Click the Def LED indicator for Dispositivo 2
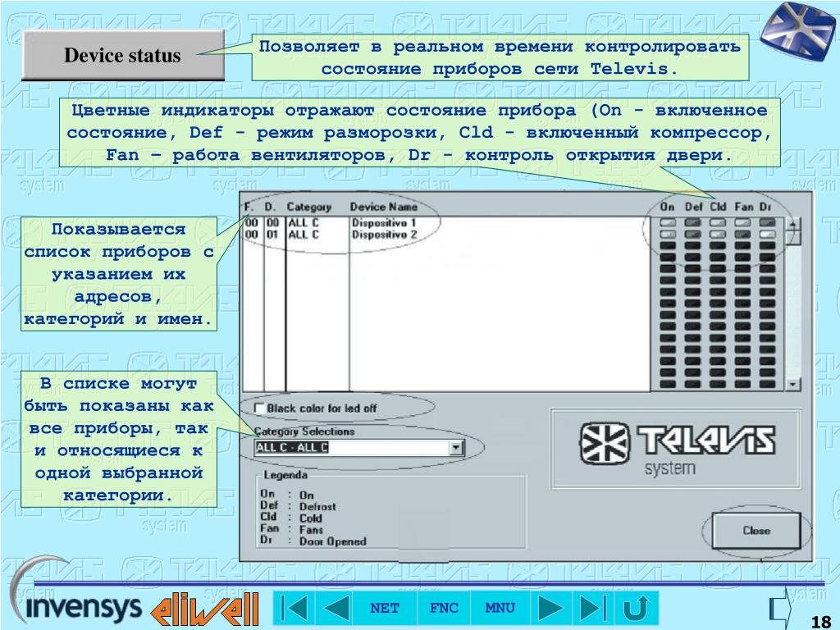The image size is (840, 630). click(x=692, y=234)
